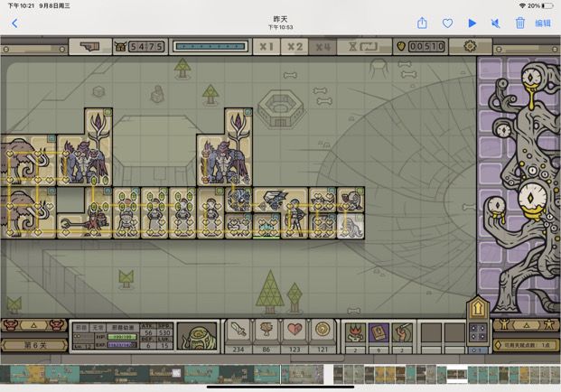Set game speed to X2
The image size is (561, 392).
[295, 46]
